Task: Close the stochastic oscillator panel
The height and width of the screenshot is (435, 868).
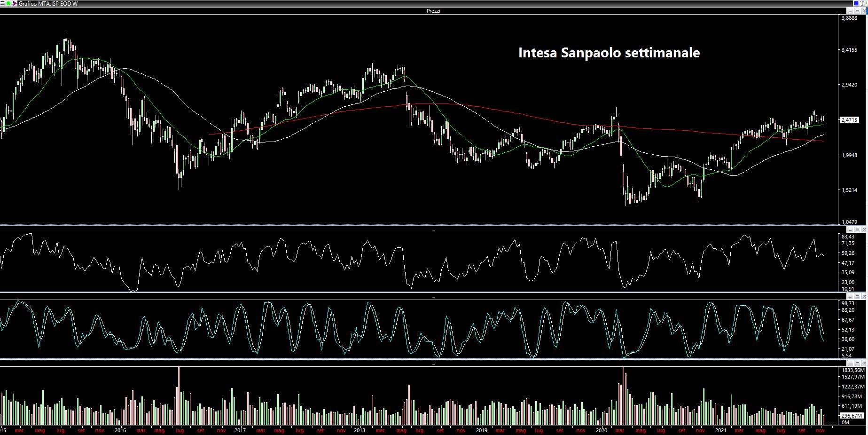Action: click(863, 296)
